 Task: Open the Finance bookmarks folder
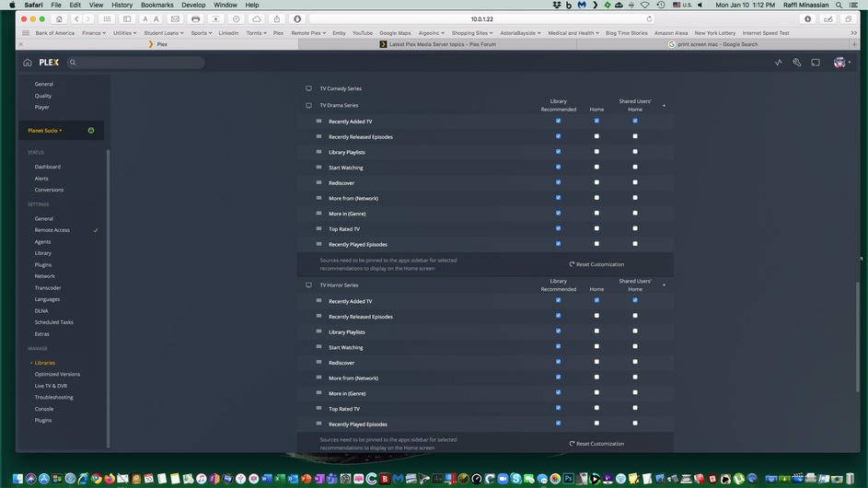94,33
